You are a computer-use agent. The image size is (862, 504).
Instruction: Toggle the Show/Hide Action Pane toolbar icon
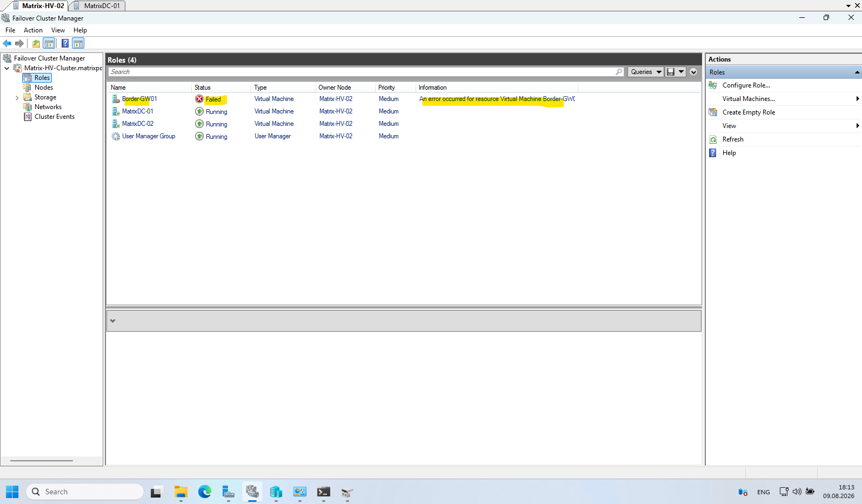coord(78,43)
